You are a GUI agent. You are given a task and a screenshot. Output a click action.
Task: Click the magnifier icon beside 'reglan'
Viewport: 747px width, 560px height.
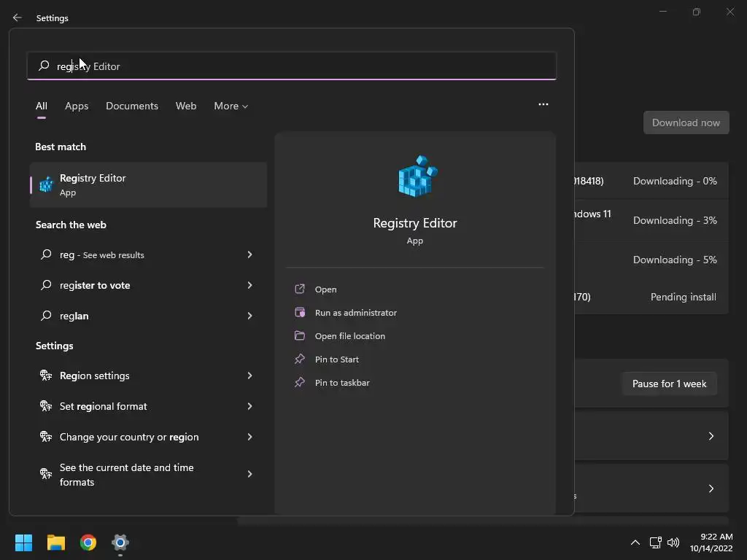pos(46,315)
